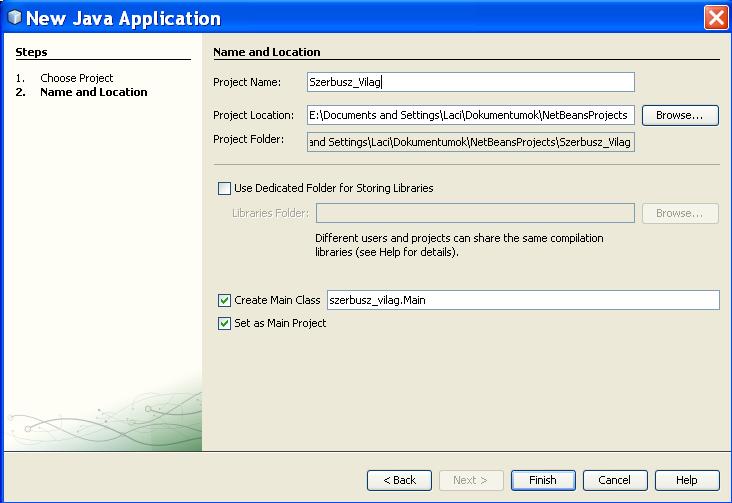
Task: Click the Steps heading in sidebar
Action: 31,52
